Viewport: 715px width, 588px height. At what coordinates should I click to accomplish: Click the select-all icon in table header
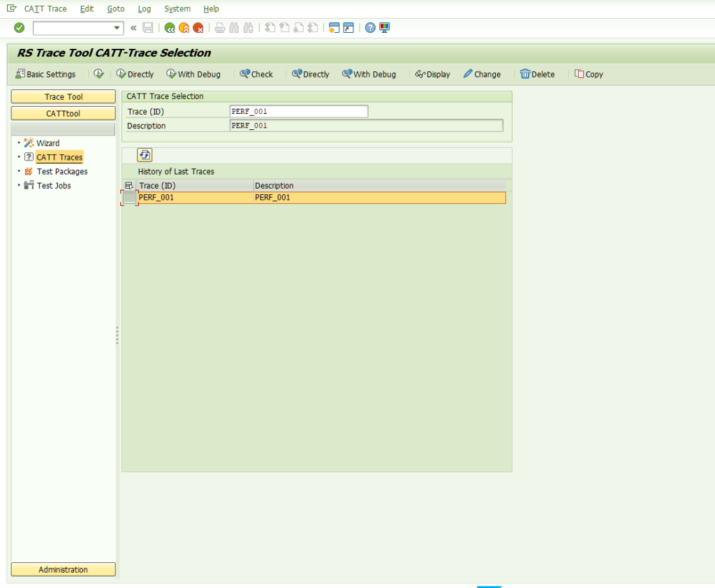click(x=129, y=186)
